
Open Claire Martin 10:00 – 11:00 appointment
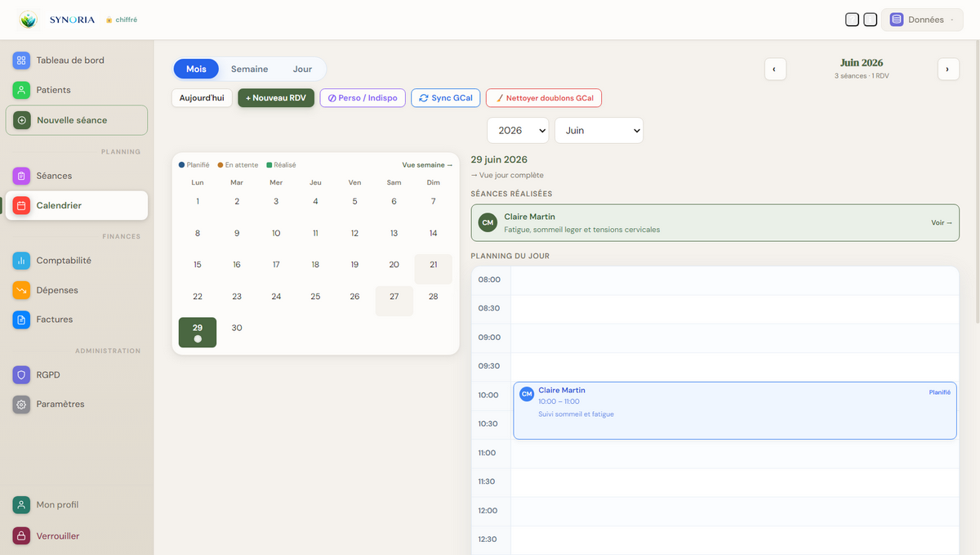pyautogui.click(x=734, y=410)
